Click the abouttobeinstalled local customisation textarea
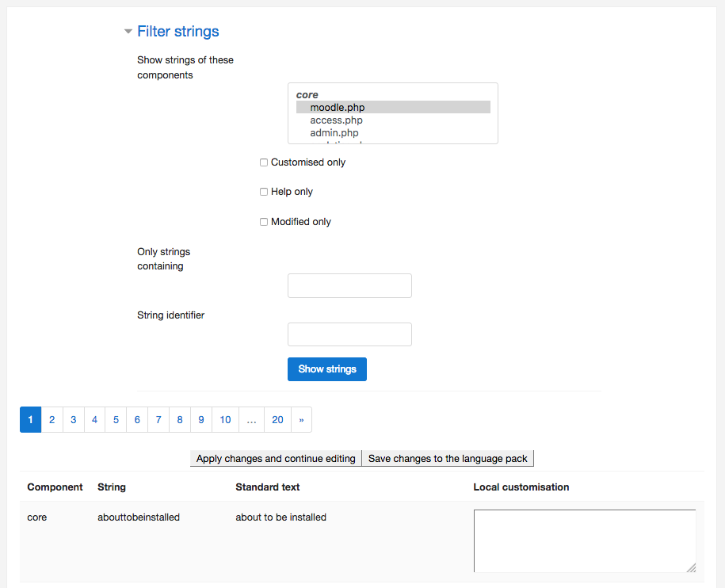The image size is (725, 588). 585,540
